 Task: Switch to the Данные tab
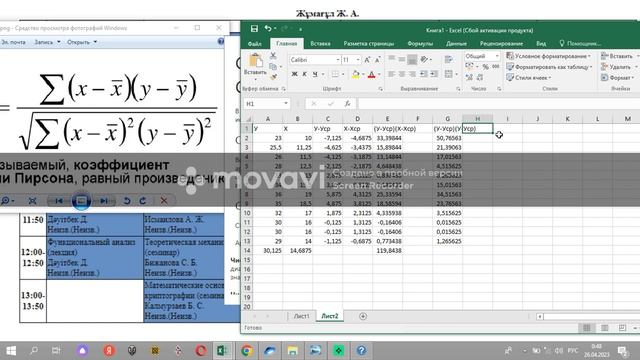click(x=456, y=43)
